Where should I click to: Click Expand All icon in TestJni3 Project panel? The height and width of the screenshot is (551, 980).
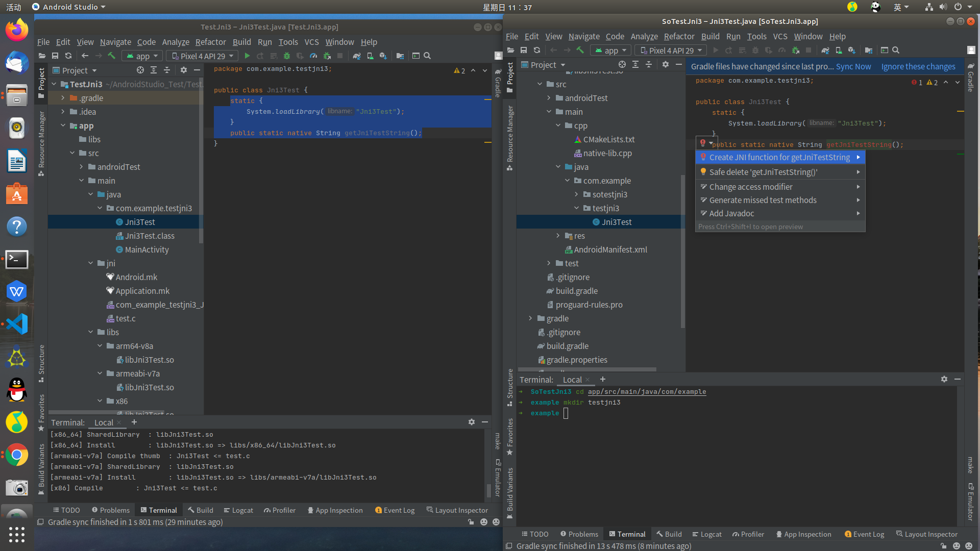tap(154, 70)
